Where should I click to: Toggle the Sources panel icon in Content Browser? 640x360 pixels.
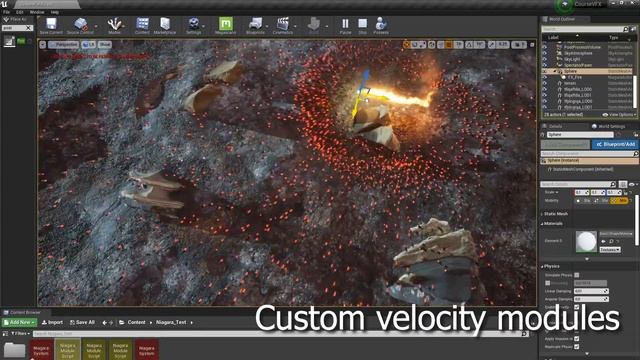pos(5,333)
